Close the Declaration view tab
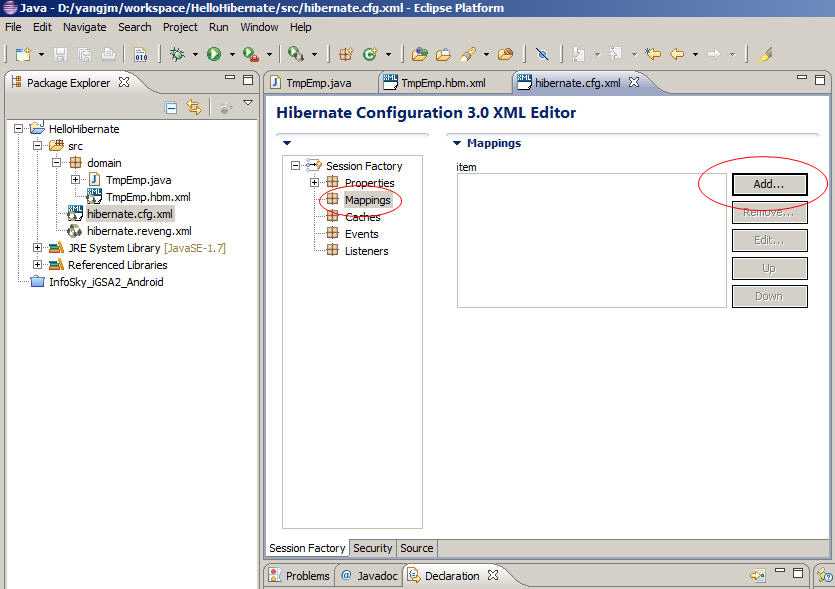The width and height of the screenshot is (835, 589). pyautogui.click(x=493, y=575)
